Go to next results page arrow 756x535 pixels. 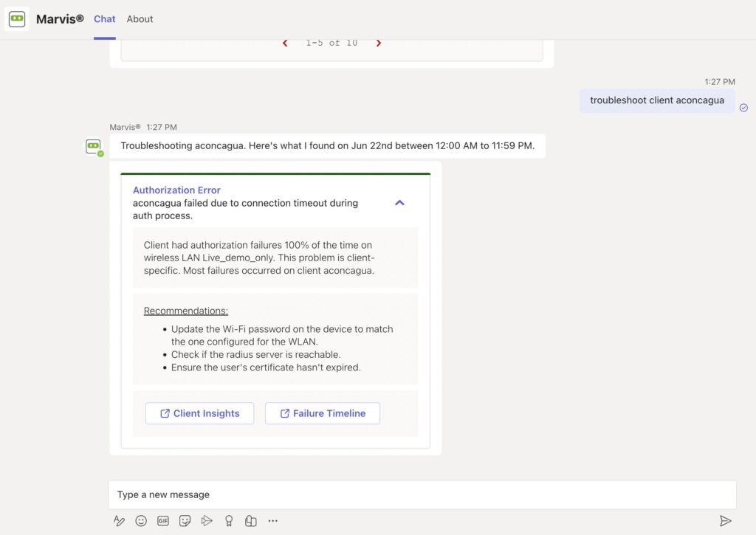(x=379, y=44)
